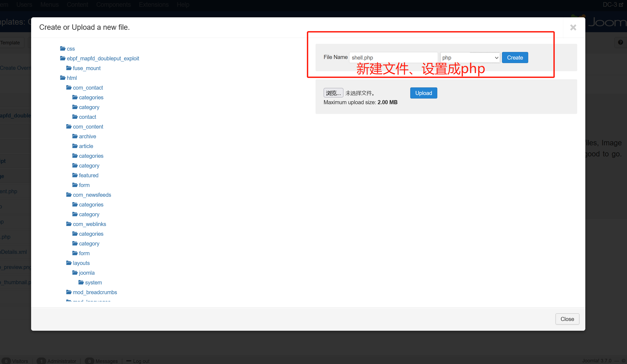This screenshot has height=364, width=627.
Task: Click the com_contact folder icon
Action: (69, 88)
